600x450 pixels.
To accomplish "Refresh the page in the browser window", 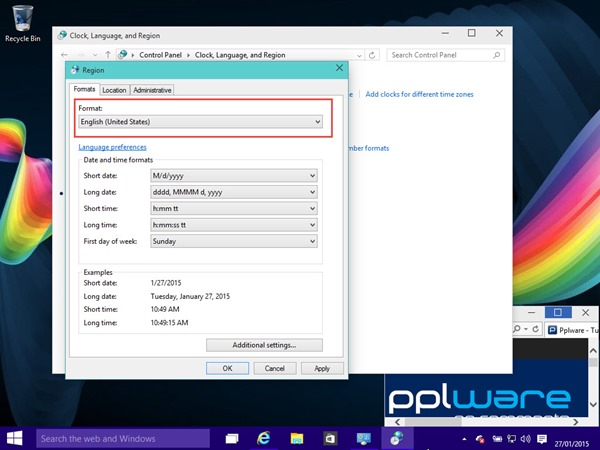I will point(536,329).
